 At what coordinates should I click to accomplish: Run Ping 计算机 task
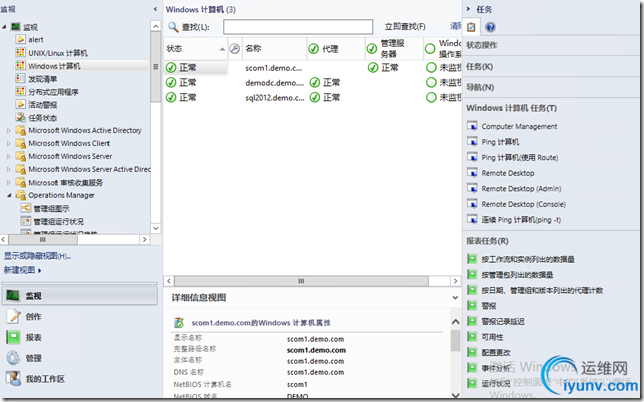click(500, 142)
